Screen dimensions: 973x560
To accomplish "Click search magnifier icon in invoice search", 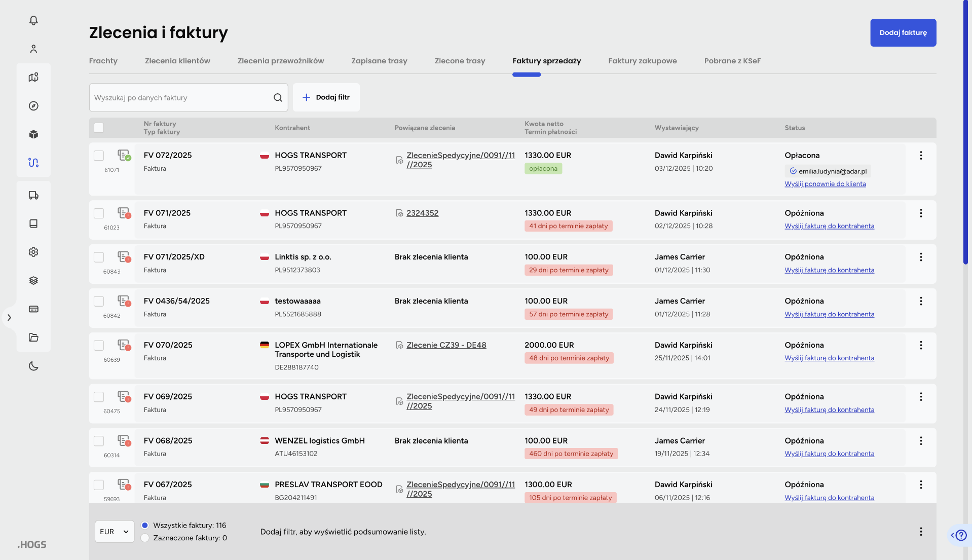I will (x=278, y=98).
